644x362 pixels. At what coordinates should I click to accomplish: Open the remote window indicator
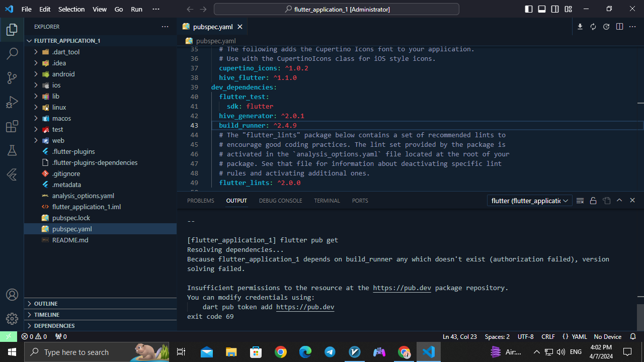(9, 336)
